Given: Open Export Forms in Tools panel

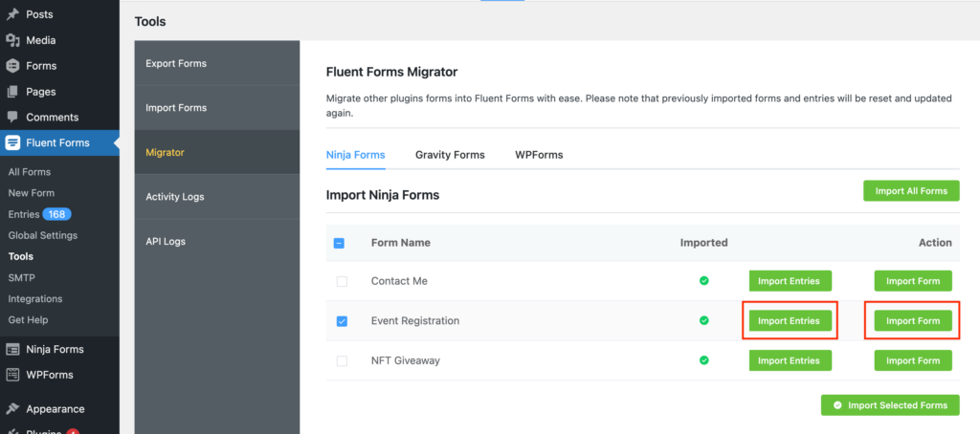Looking at the screenshot, I should [x=217, y=63].
